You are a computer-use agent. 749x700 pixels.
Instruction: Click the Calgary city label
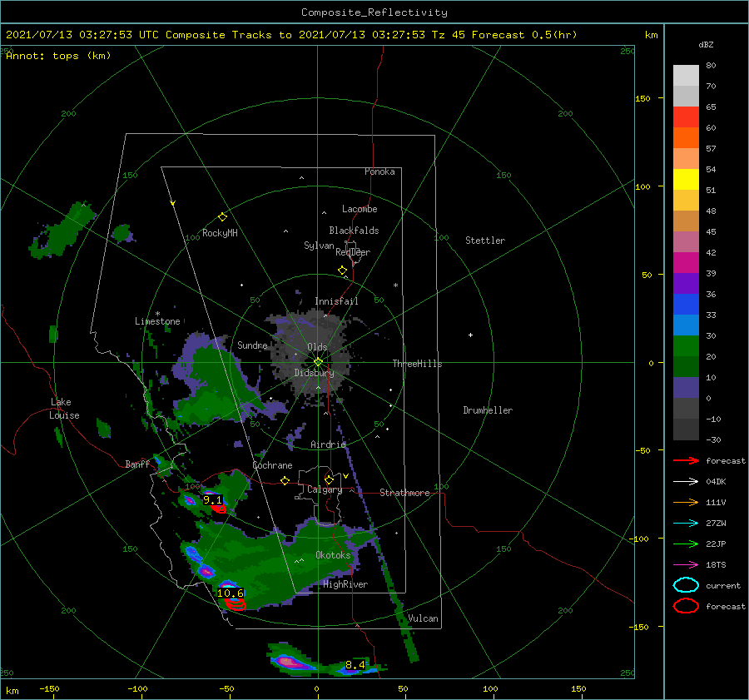tap(325, 489)
